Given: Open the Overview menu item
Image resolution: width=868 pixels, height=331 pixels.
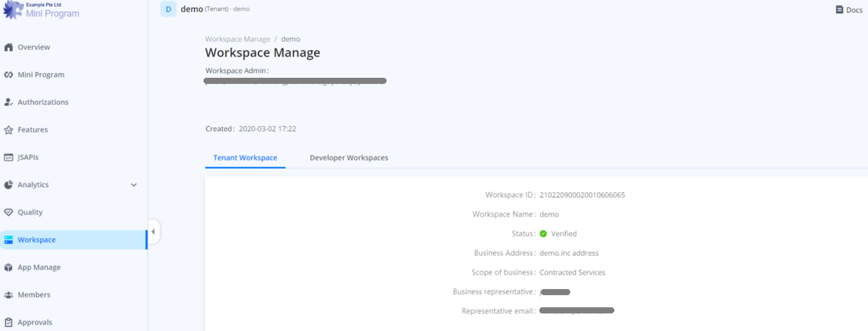Looking at the screenshot, I should coord(34,47).
